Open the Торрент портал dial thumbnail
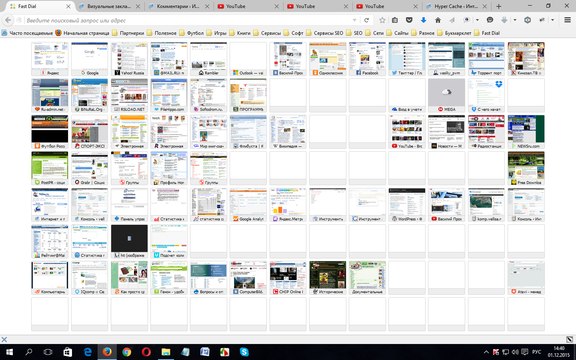 pyautogui.click(x=486, y=59)
